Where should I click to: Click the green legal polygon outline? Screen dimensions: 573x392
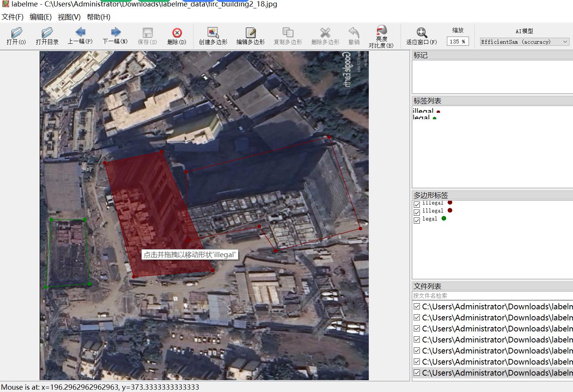pyautogui.click(x=68, y=220)
